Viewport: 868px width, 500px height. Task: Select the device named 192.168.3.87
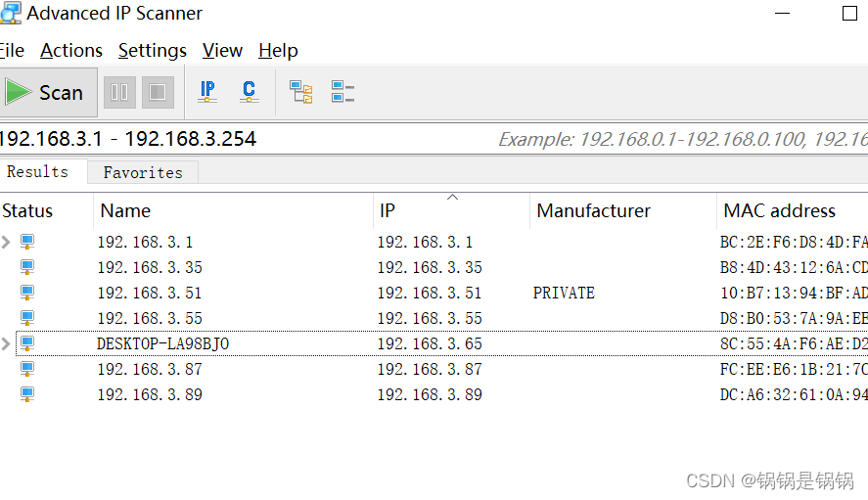point(150,369)
